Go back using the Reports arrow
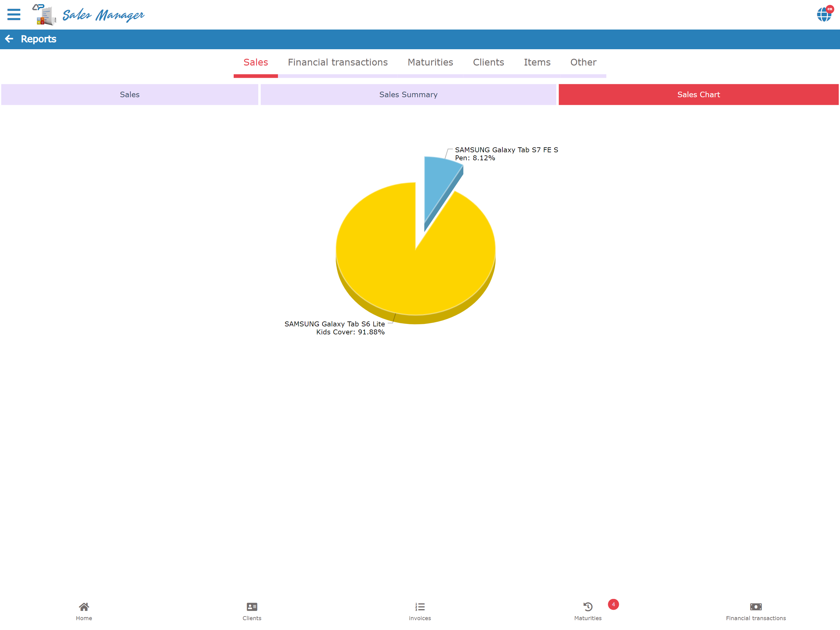 tap(9, 39)
